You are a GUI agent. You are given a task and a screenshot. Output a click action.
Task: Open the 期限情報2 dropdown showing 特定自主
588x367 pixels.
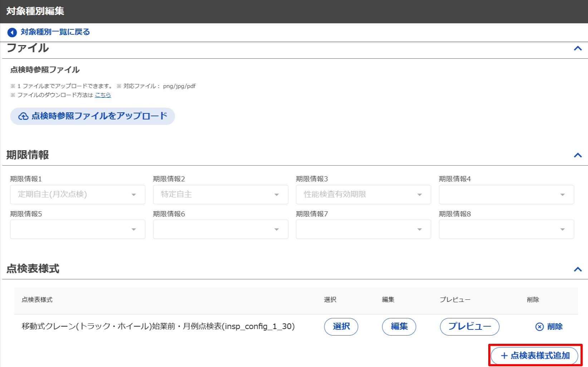pos(220,195)
